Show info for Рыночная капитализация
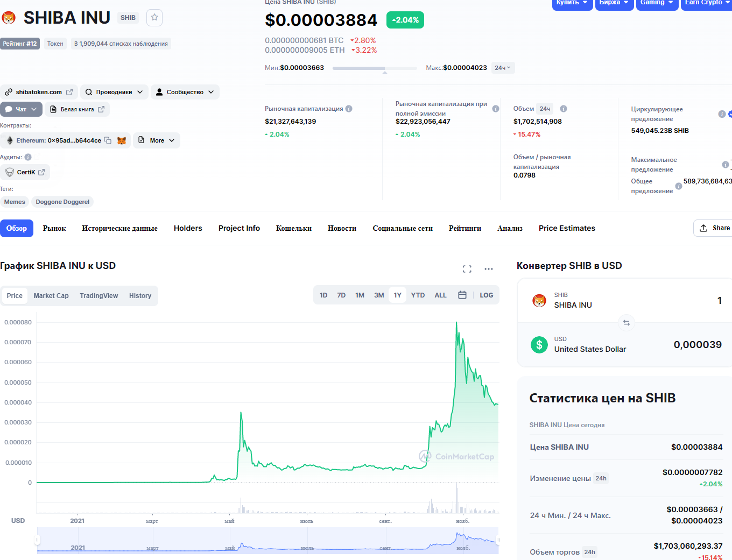 point(349,109)
